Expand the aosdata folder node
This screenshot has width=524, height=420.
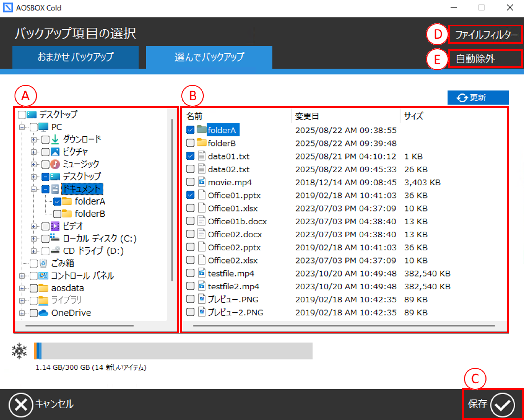(x=22, y=288)
